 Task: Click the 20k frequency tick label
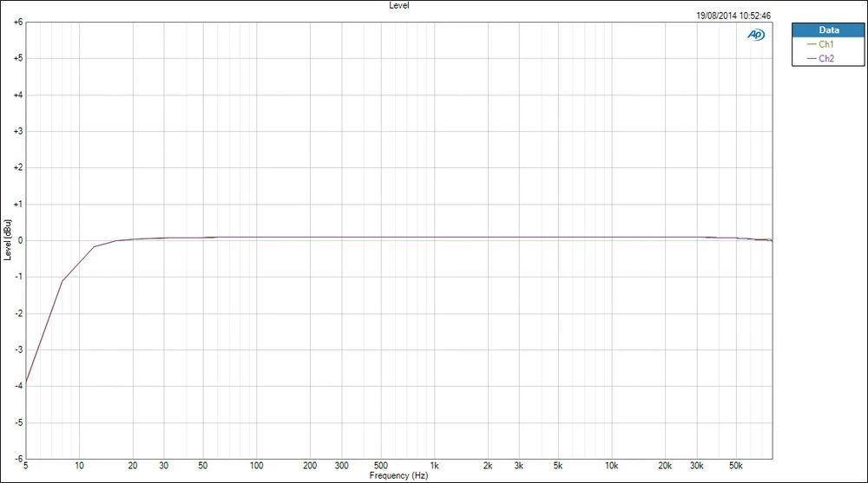click(x=665, y=466)
